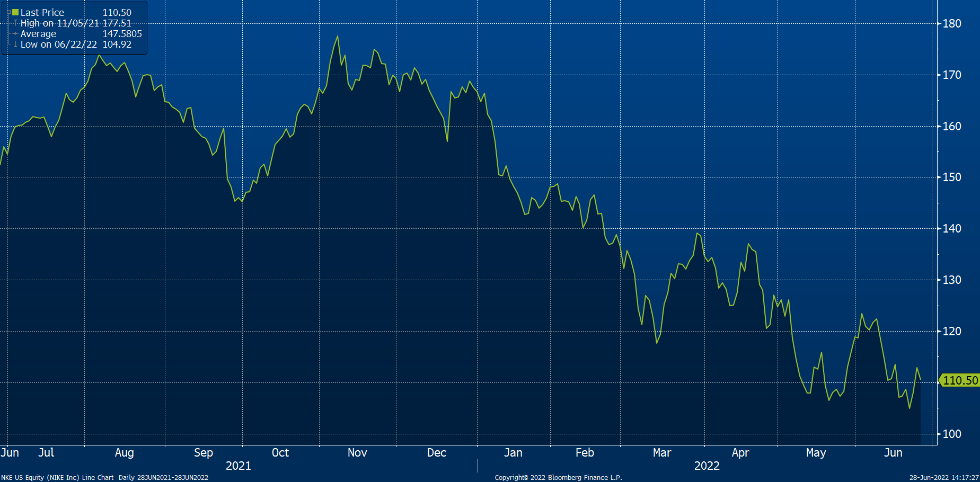980x482 pixels.
Task: Click the 147.5805 average value
Action: 122,34
